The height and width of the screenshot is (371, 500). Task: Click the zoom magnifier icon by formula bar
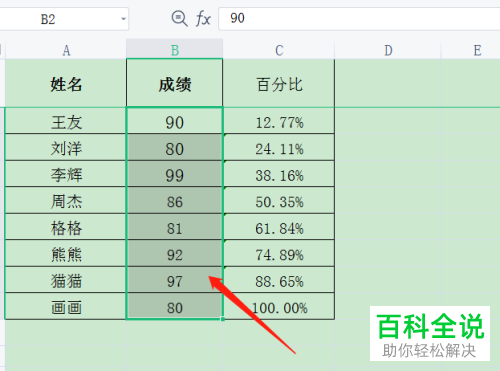179,18
